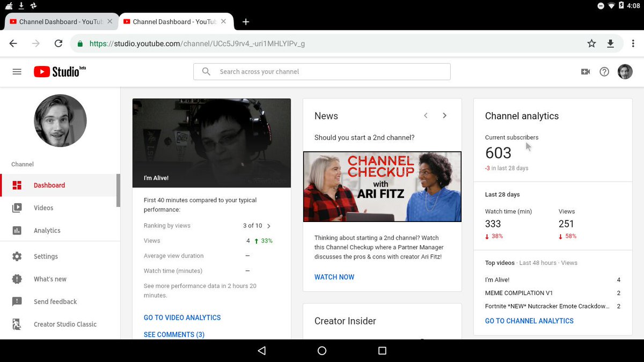
Task: Click the create video camera icon
Action: [586, 72]
